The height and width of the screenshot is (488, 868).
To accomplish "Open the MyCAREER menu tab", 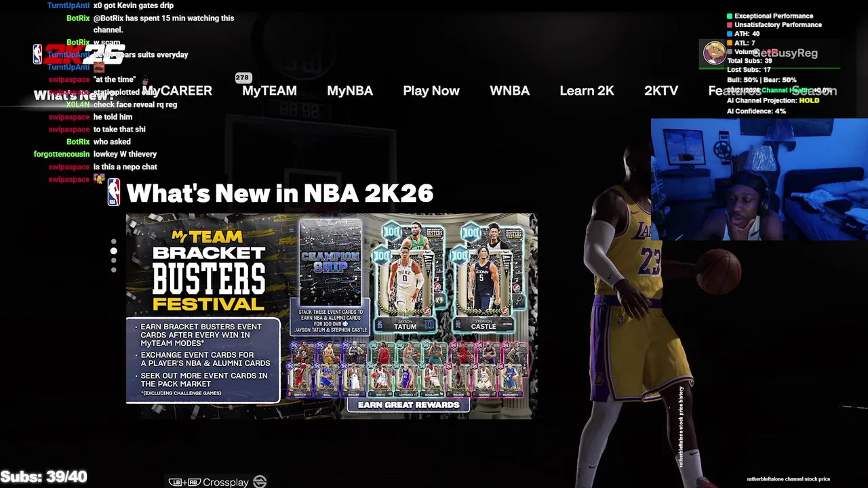I will click(x=177, y=91).
